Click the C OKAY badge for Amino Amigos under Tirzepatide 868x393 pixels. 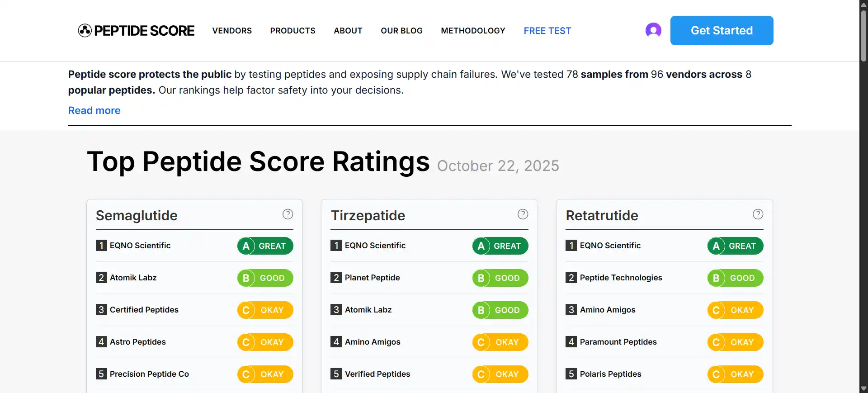point(500,342)
